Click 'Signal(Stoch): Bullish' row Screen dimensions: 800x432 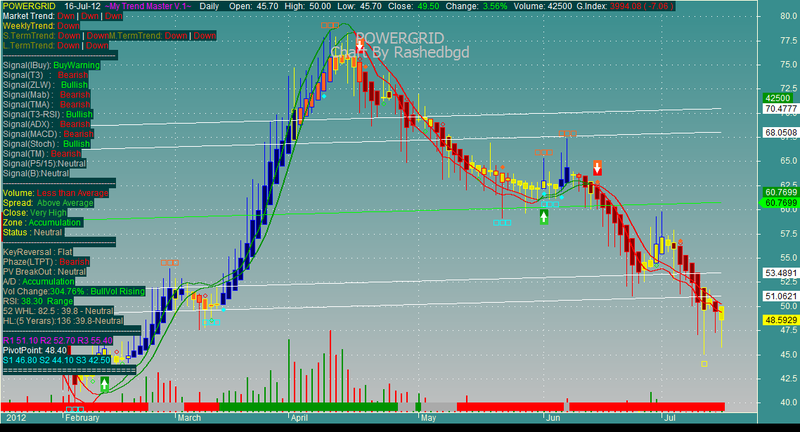point(46,144)
